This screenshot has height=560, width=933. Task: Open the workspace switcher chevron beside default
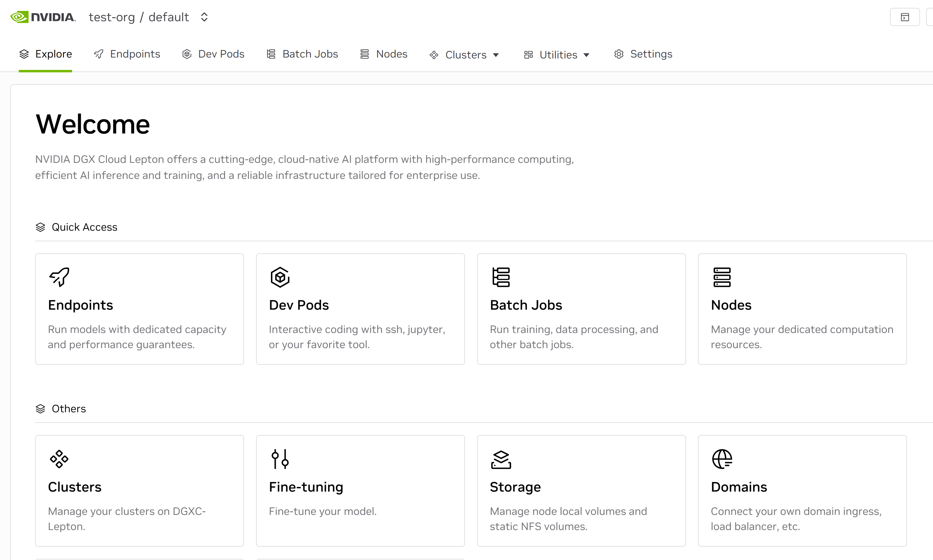pyautogui.click(x=204, y=17)
